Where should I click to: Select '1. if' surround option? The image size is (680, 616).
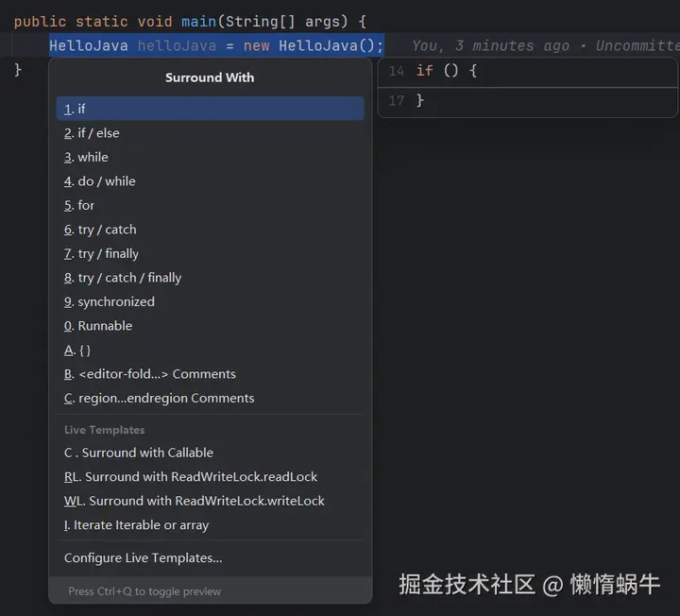[x=210, y=109]
